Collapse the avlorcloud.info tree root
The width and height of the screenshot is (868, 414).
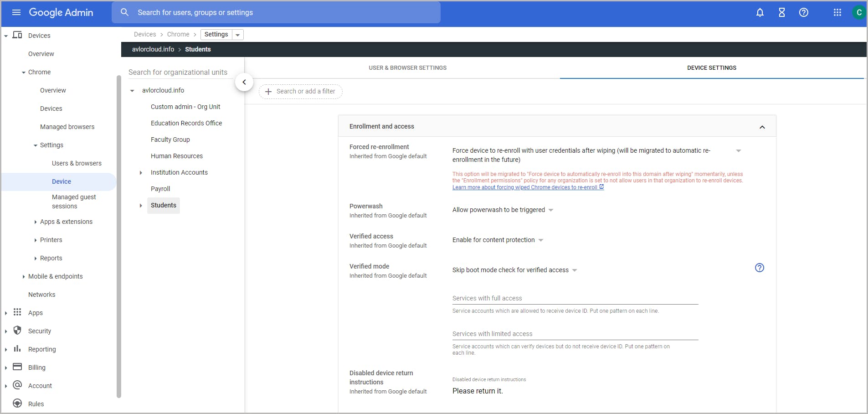coord(132,91)
